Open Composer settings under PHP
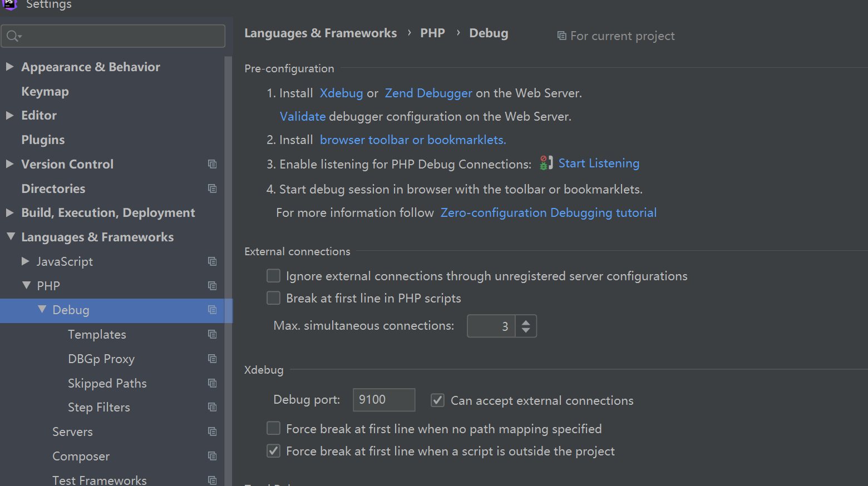Viewport: 868px width, 486px height. click(x=81, y=456)
